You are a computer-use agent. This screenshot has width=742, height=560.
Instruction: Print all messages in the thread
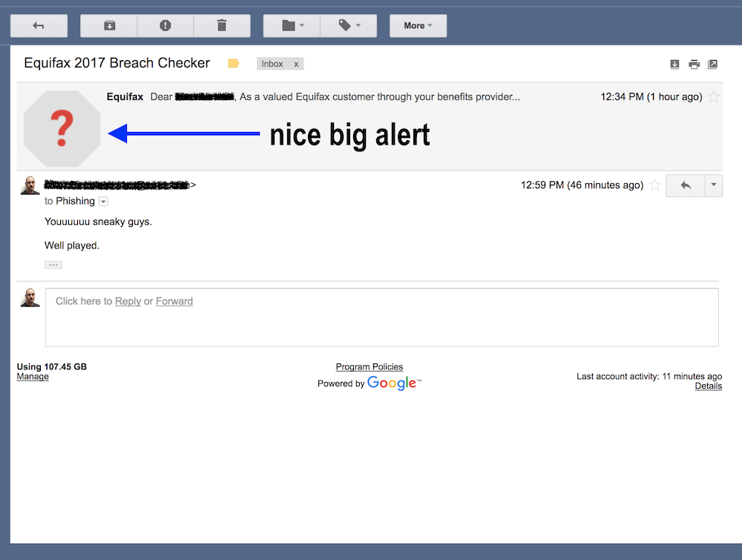[694, 65]
